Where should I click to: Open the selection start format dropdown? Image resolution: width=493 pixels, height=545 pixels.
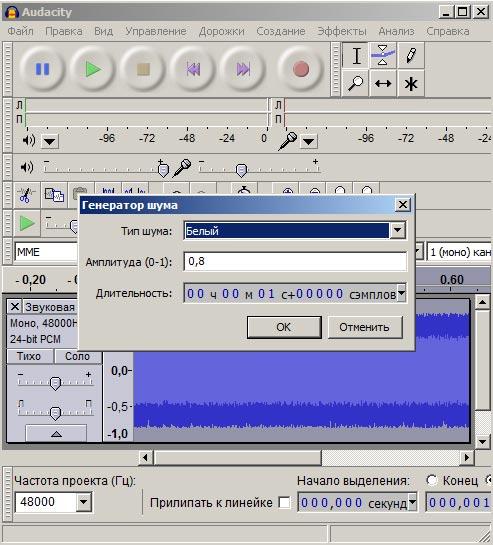[412, 502]
